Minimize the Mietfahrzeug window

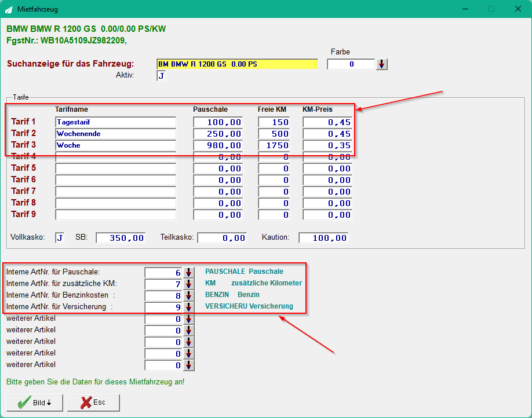pos(465,9)
